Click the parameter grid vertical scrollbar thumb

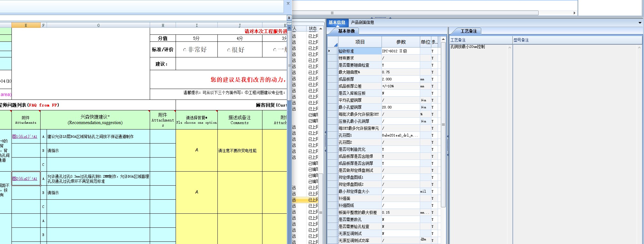443,124
